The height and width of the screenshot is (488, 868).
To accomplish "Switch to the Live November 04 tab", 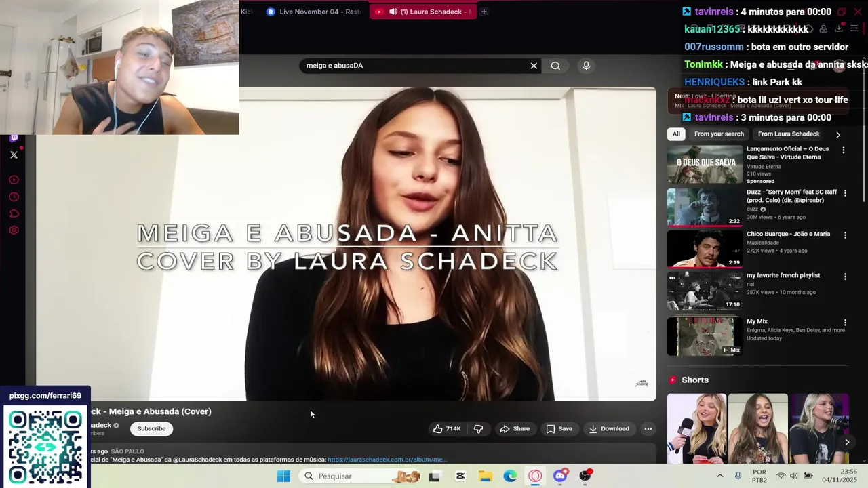I will (314, 12).
